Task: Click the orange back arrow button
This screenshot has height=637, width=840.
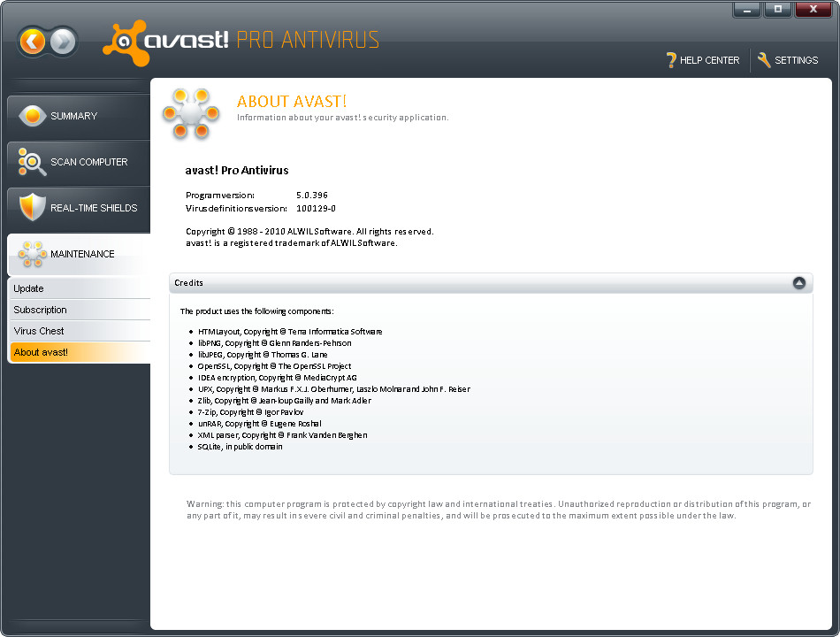Action: [x=33, y=42]
